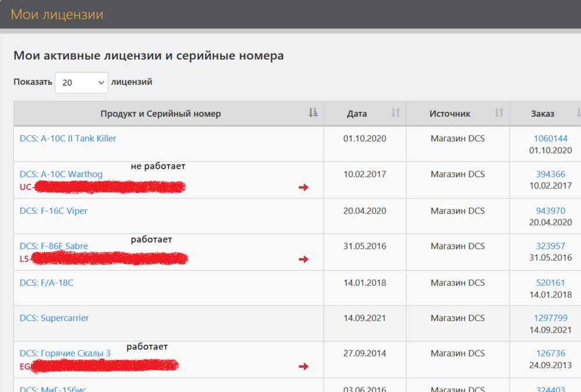Click the Заказ column sort icon
The image size is (581, 392).
coord(578,113)
